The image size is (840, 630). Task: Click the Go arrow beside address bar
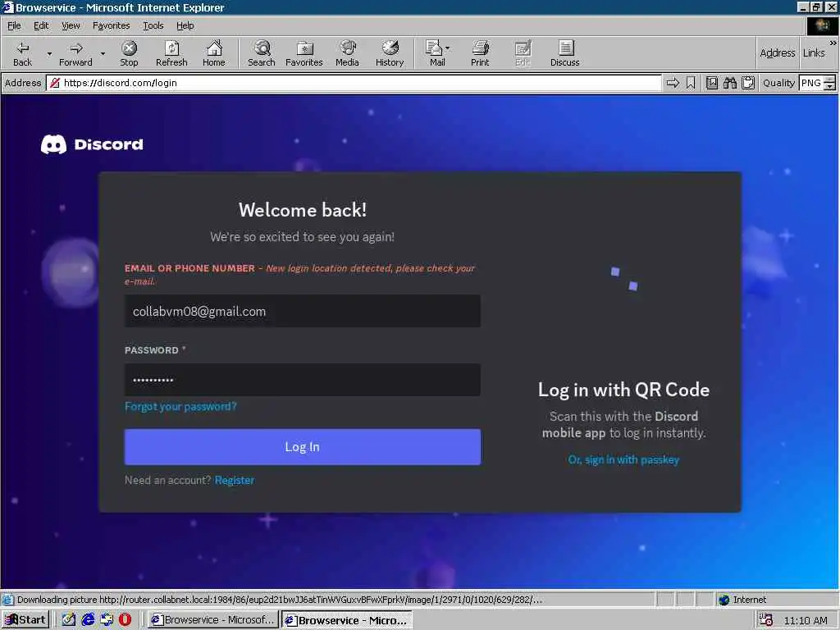point(673,83)
